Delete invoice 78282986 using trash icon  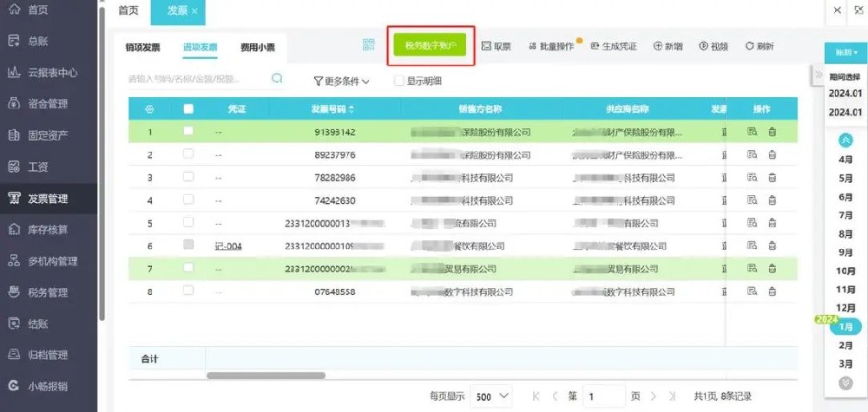773,178
